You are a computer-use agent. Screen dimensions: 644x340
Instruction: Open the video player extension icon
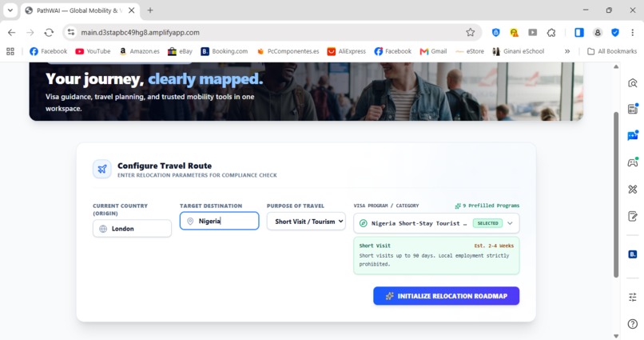[x=532, y=33]
